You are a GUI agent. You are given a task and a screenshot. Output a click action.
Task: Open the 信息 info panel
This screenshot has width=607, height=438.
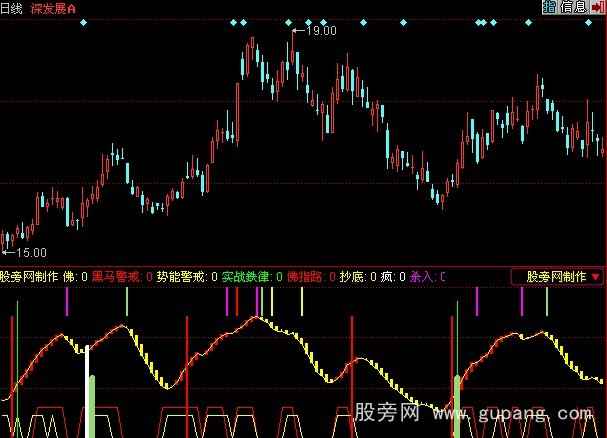[x=573, y=7]
